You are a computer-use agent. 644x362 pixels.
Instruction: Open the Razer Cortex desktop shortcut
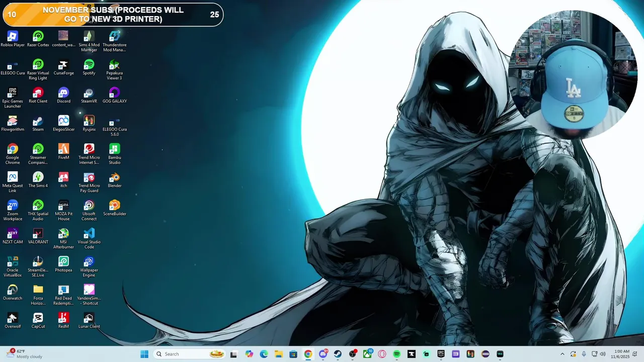pyautogui.click(x=38, y=39)
